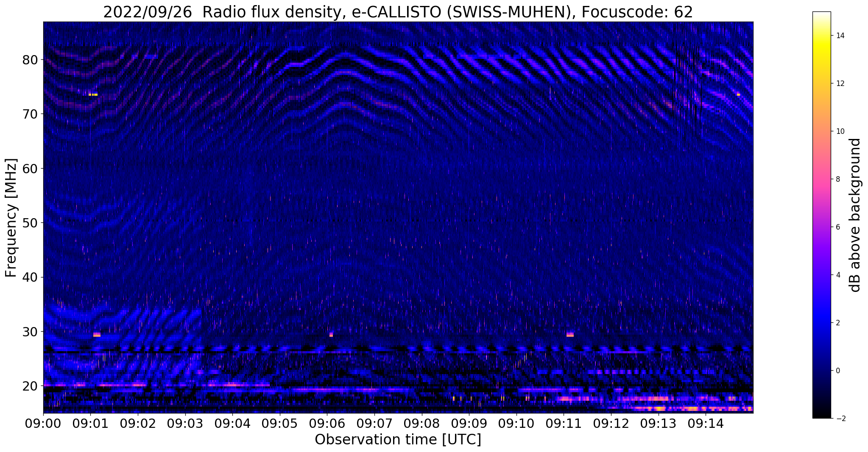The image size is (868, 452).
Task: Click the 80 MHz frequency tick label
Action: click(x=30, y=60)
